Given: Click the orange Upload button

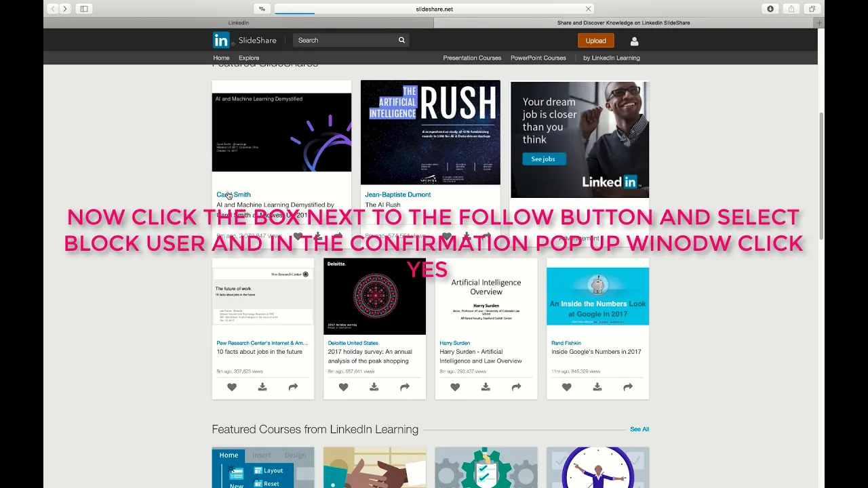Looking at the screenshot, I should click(x=595, y=41).
